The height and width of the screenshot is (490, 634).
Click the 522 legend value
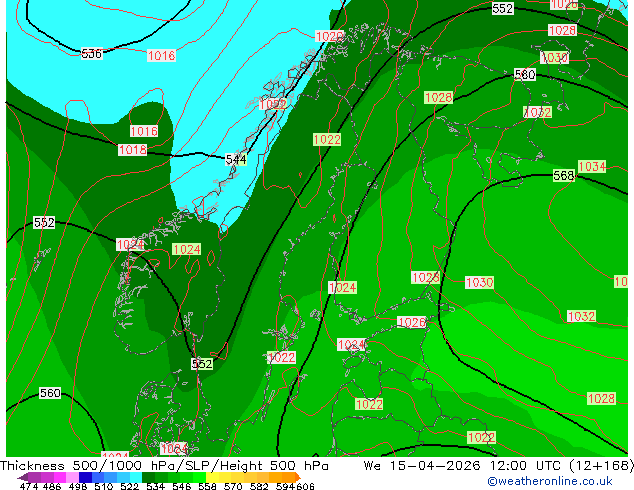129,486
